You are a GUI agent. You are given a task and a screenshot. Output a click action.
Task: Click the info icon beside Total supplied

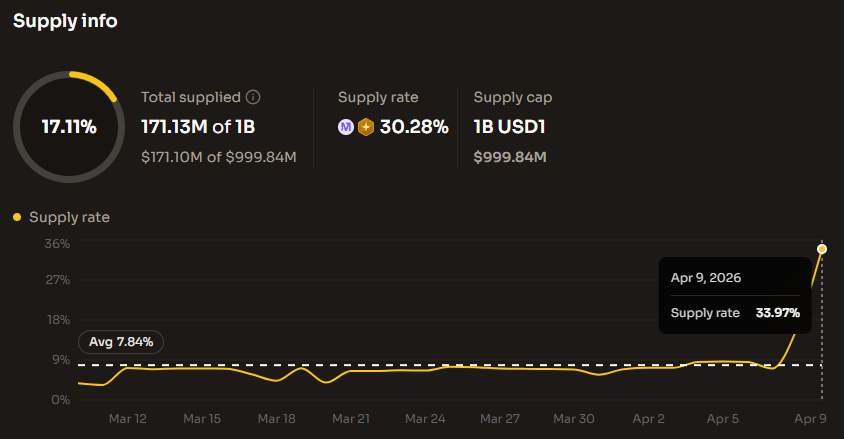253,97
